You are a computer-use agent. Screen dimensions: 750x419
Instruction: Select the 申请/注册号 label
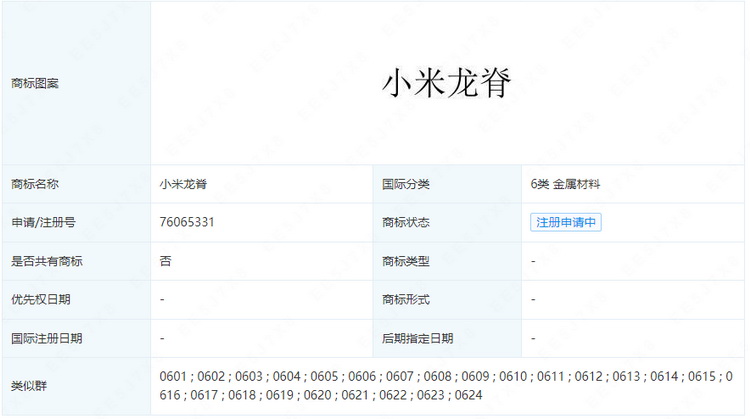pos(44,222)
